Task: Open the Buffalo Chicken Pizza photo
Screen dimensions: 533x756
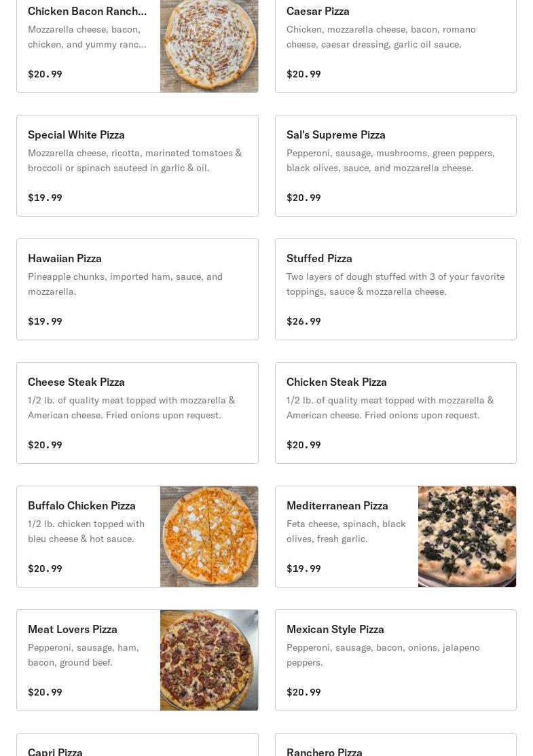Action: [209, 537]
